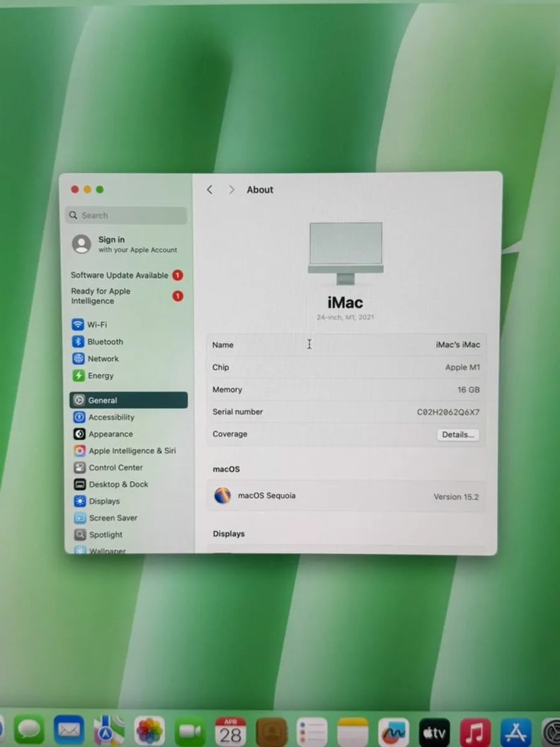
Task: Select Bluetooth in the sidebar
Action: [105, 342]
